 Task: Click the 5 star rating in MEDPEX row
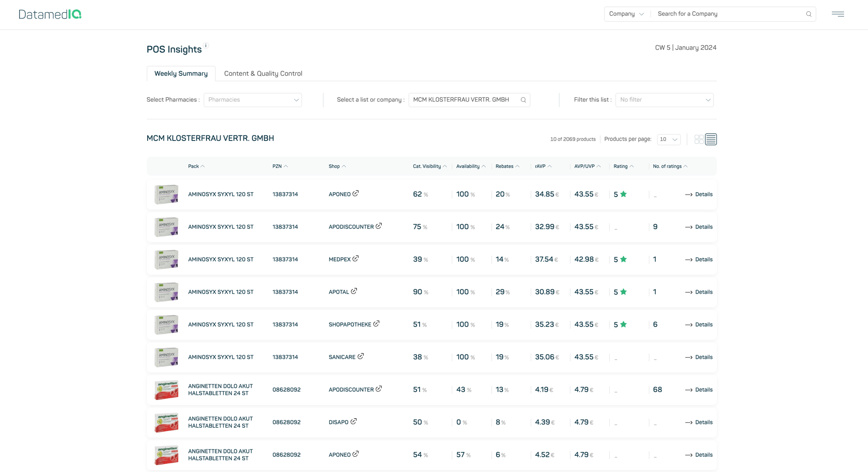pos(620,259)
